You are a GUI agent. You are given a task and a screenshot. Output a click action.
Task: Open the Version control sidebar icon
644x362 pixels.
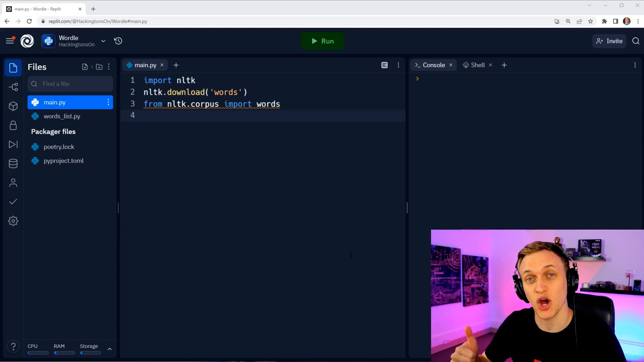pyautogui.click(x=13, y=87)
